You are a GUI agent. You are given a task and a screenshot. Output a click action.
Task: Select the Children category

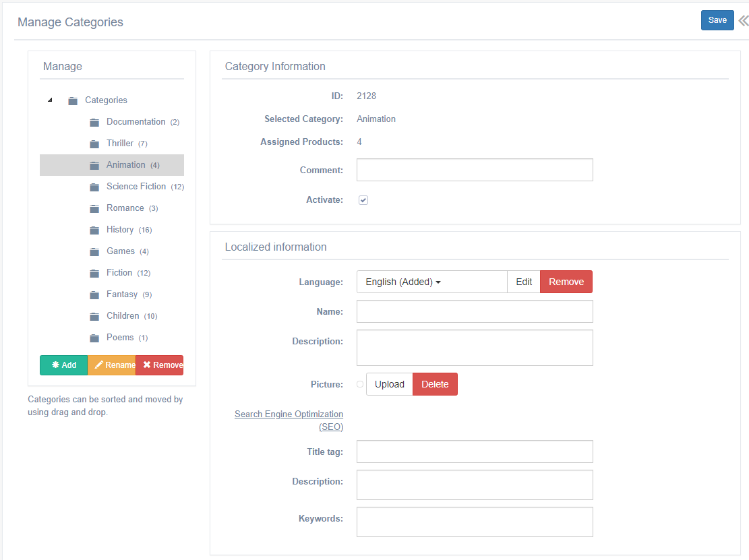pyautogui.click(x=123, y=316)
